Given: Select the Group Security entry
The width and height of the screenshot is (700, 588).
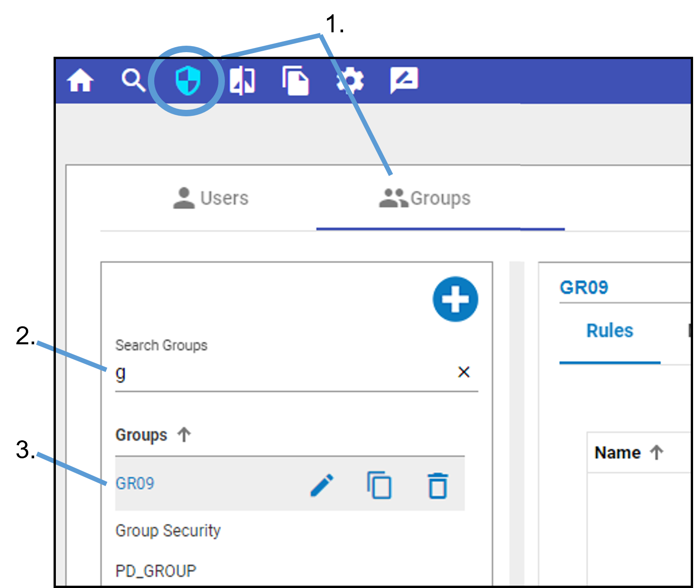Looking at the screenshot, I should point(168,531).
